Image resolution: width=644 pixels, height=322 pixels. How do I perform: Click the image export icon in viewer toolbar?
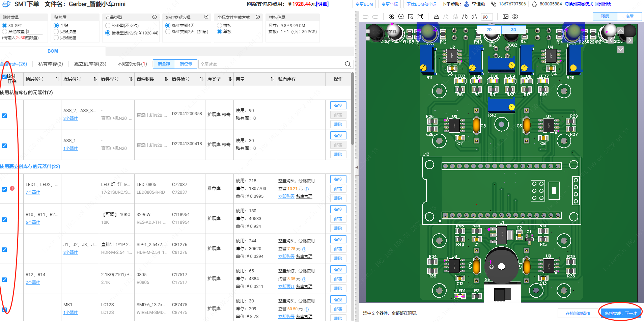pyautogui.click(x=505, y=17)
